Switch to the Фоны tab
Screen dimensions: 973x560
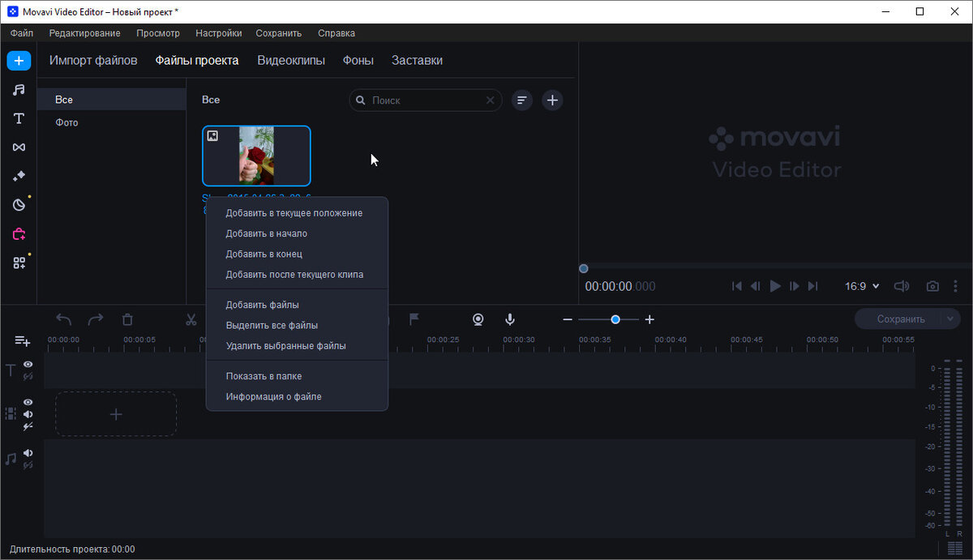[358, 61]
